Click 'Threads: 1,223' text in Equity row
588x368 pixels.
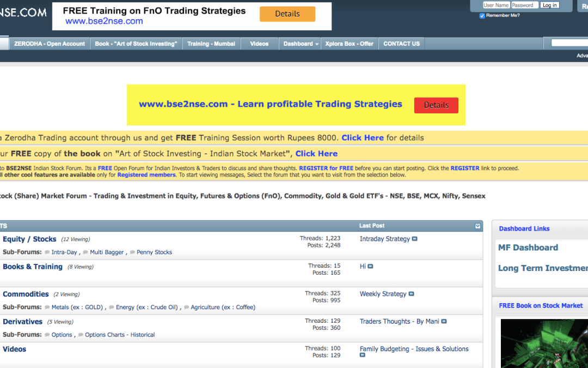pyautogui.click(x=320, y=238)
